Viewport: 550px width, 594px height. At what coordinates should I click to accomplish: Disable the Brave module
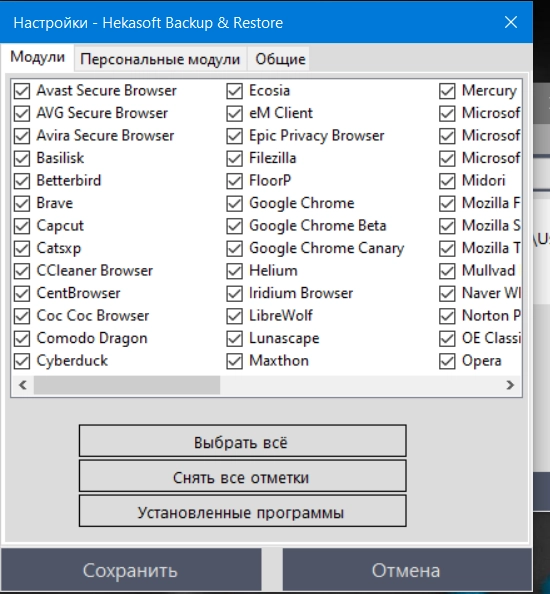point(22,203)
